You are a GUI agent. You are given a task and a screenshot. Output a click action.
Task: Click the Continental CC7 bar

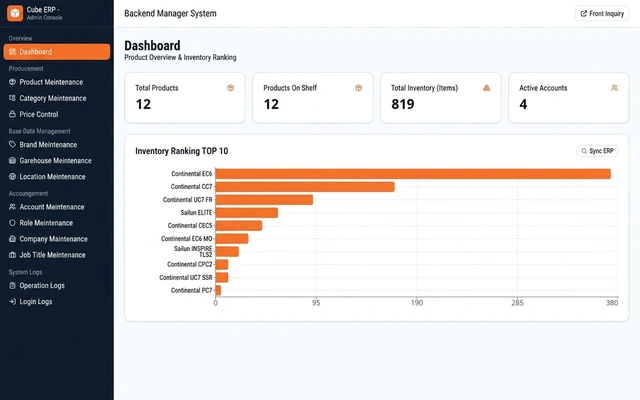click(x=305, y=187)
